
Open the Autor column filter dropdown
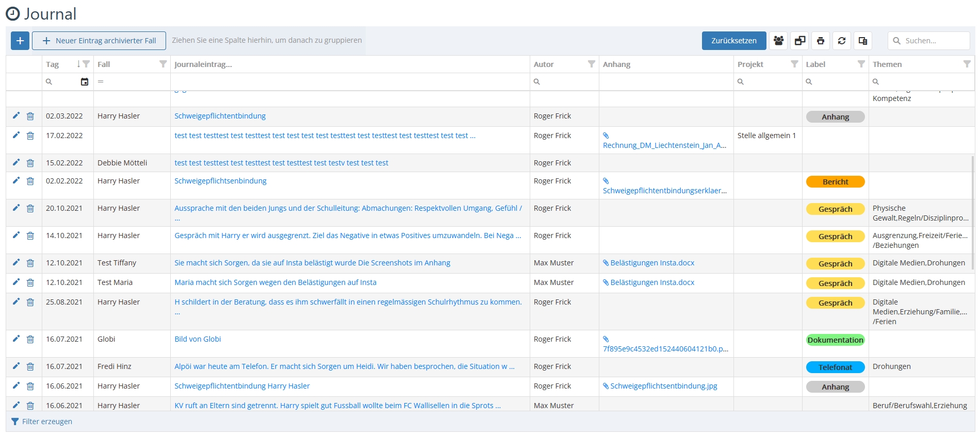coord(592,64)
